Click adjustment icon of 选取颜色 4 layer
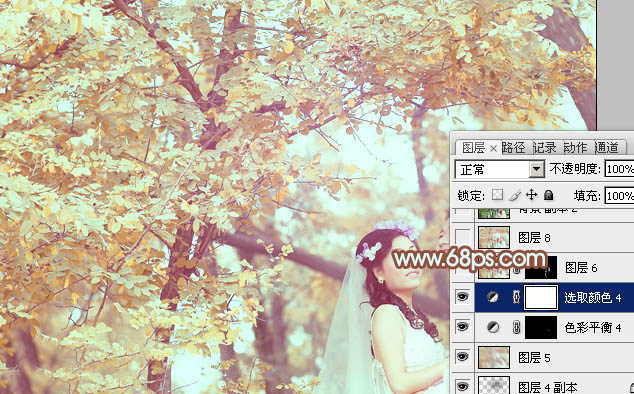This screenshot has width=634, height=394. tap(492, 297)
